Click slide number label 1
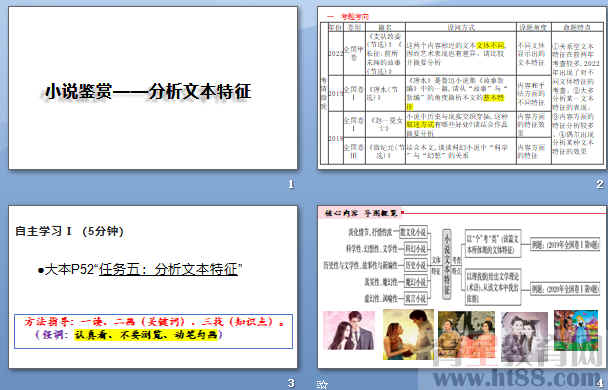 tap(291, 185)
